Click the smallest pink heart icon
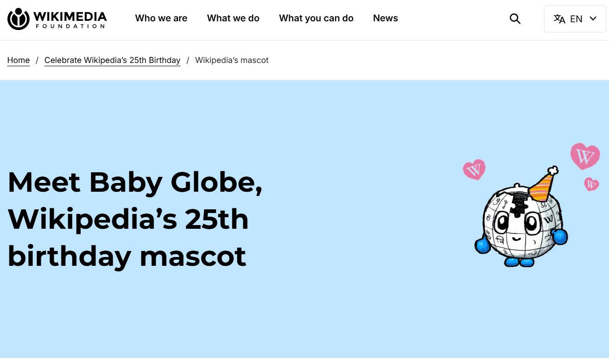The image size is (609, 364). click(591, 184)
